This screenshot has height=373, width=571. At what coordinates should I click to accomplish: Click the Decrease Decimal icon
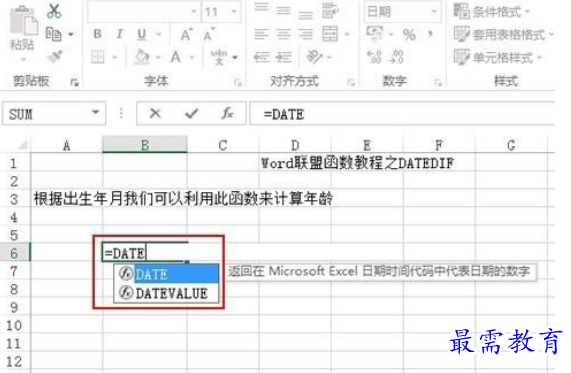coord(397,57)
